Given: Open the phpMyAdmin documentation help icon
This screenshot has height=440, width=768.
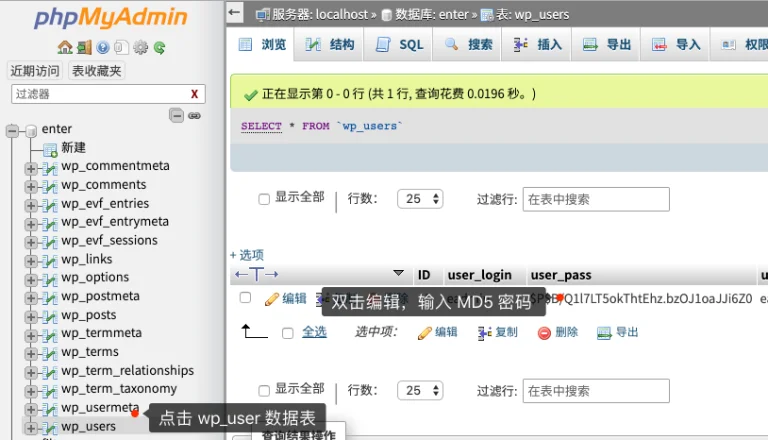Looking at the screenshot, I should [103, 47].
